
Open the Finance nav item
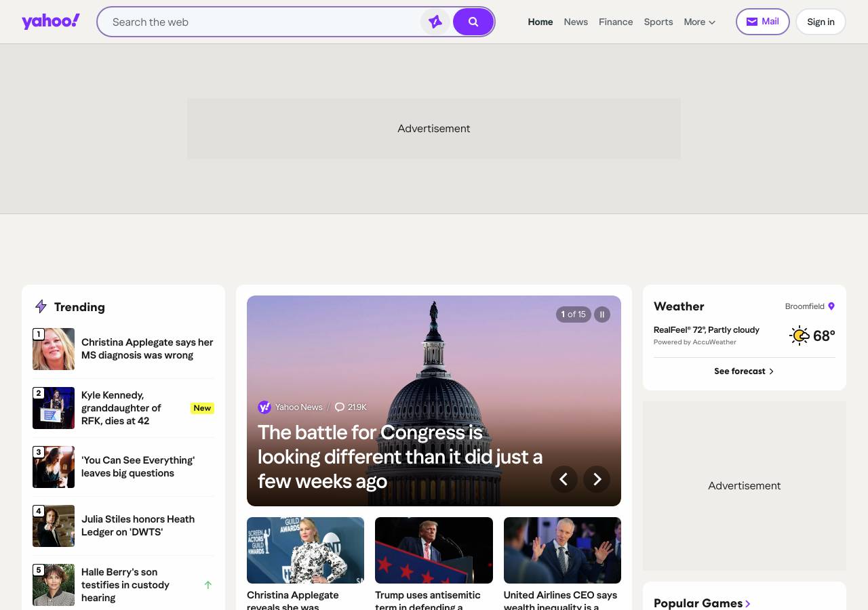pyautogui.click(x=616, y=22)
